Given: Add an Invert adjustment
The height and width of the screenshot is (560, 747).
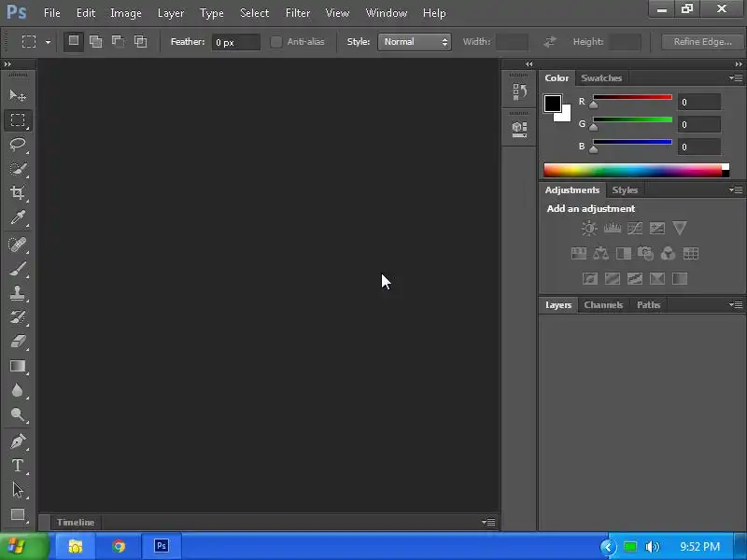Looking at the screenshot, I should point(590,278).
